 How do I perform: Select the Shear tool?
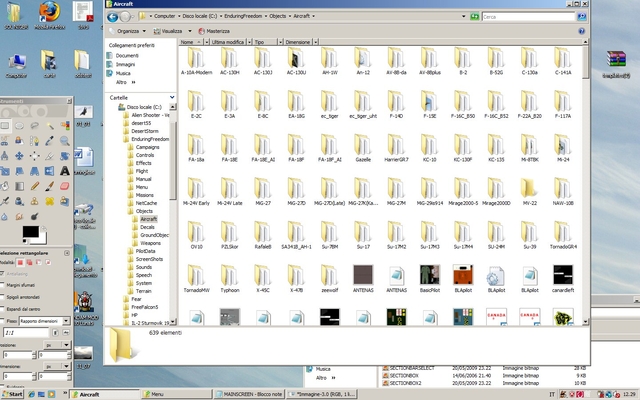(19, 171)
